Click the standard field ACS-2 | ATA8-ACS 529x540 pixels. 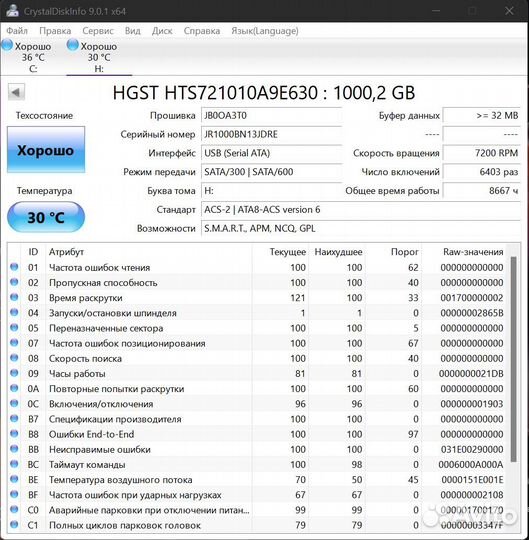pyautogui.click(x=361, y=209)
